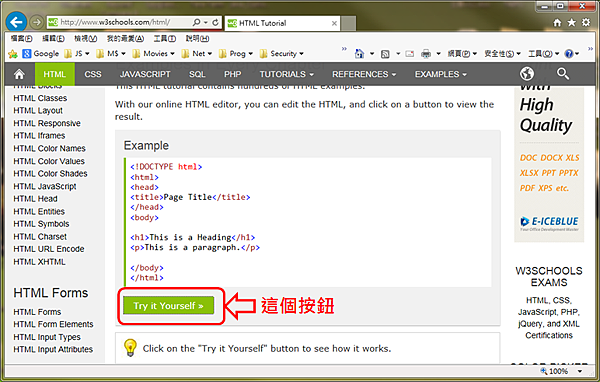This screenshot has width=600, height=382.
Task: Open the REFERENCES dropdown menu
Action: coord(364,74)
